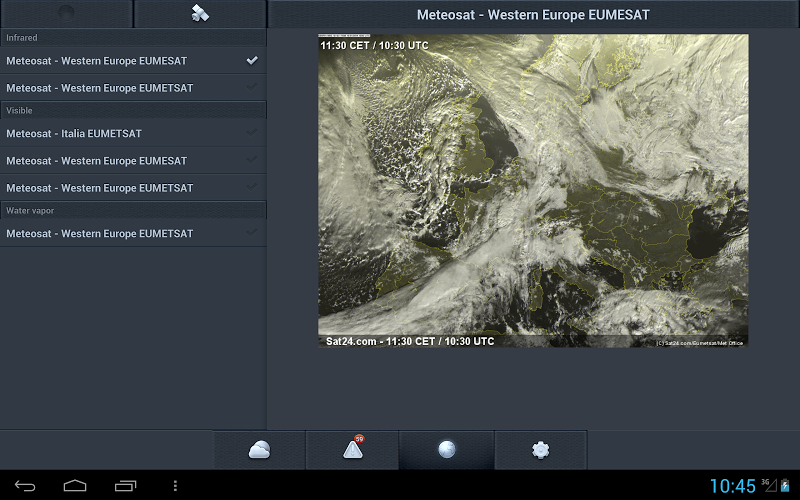Select Infrared Meteosat Western Europe EUMETSAT entry
This screenshot has height=500, width=800.
point(100,88)
